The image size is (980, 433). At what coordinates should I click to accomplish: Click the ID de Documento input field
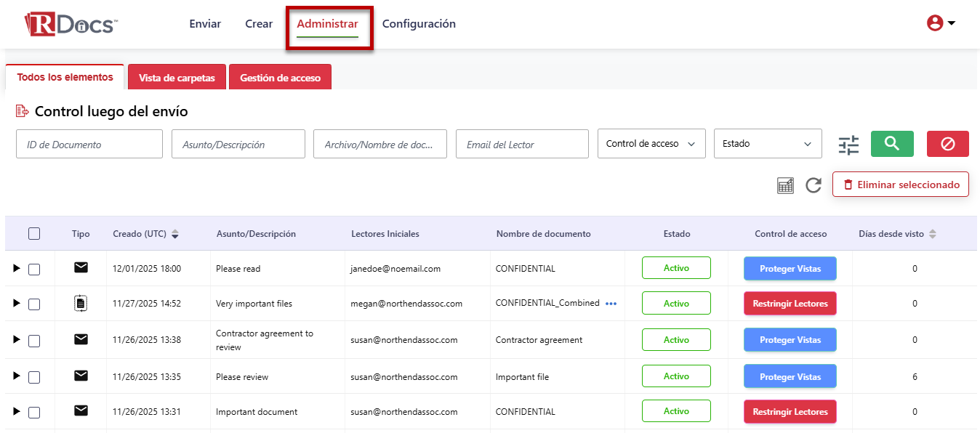(x=89, y=145)
